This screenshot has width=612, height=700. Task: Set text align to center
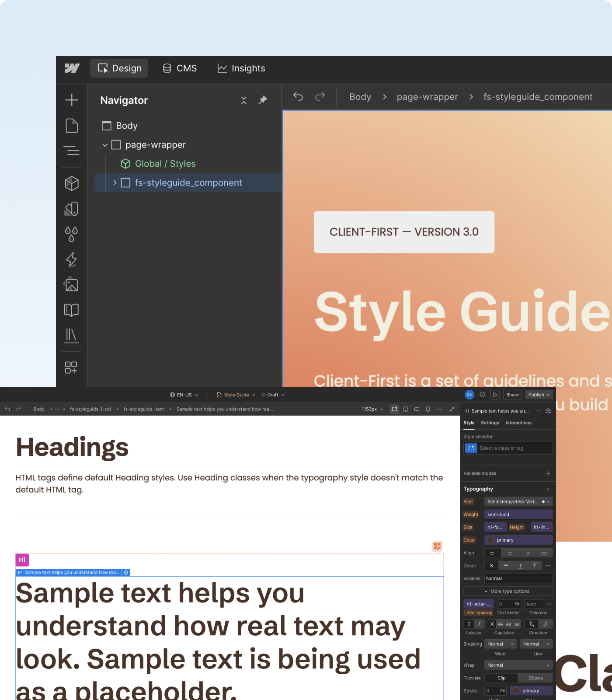[510, 553]
